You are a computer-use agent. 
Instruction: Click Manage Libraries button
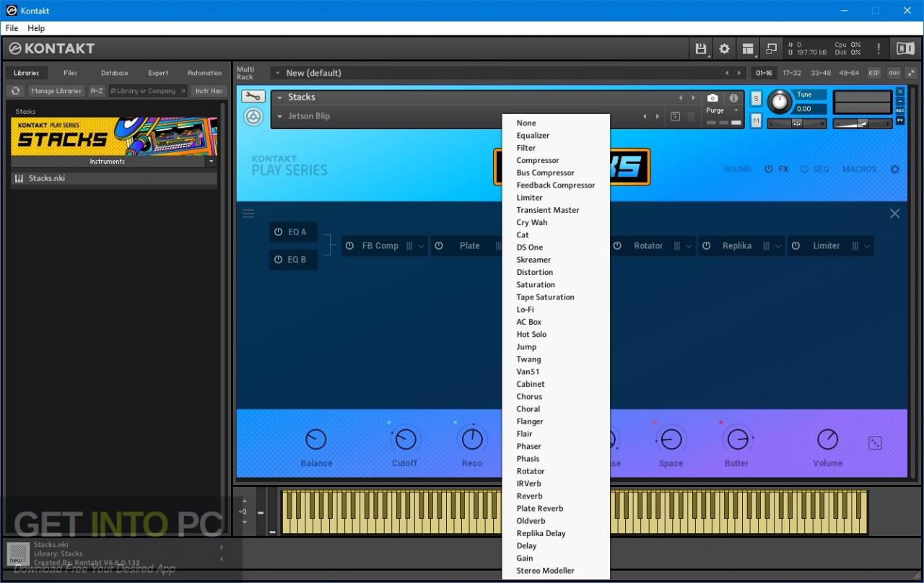56,91
